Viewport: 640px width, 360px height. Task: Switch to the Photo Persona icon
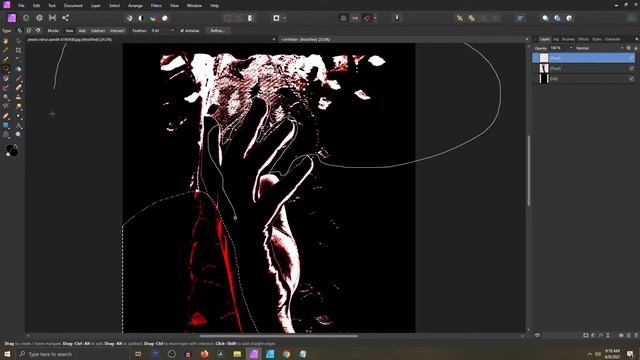coord(12,18)
